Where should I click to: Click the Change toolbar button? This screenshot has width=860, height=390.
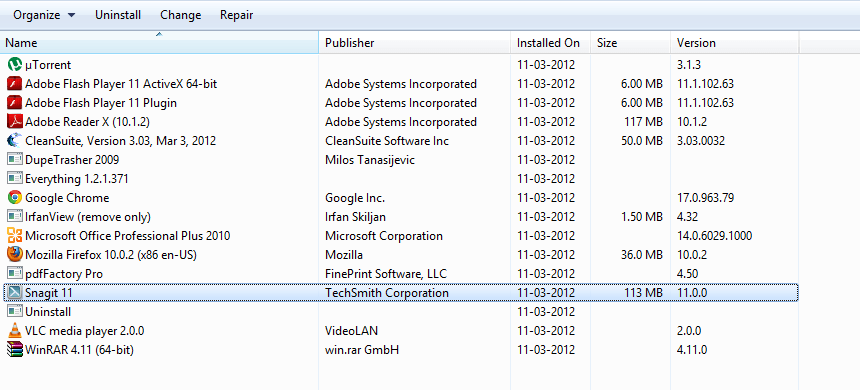click(x=180, y=15)
